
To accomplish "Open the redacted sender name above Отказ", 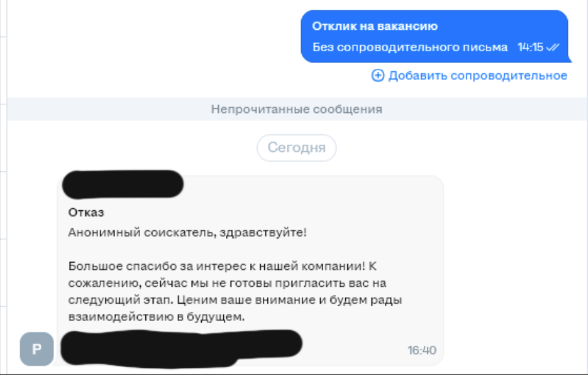I will (123, 183).
